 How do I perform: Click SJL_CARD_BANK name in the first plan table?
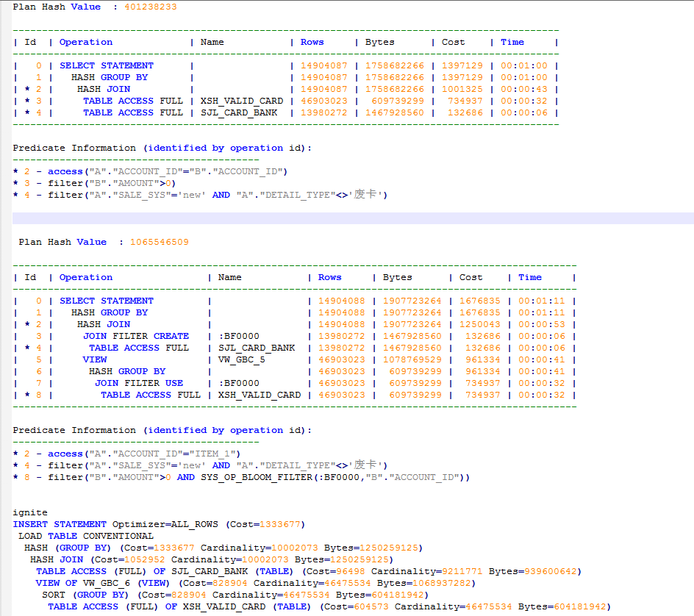[x=239, y=113]
